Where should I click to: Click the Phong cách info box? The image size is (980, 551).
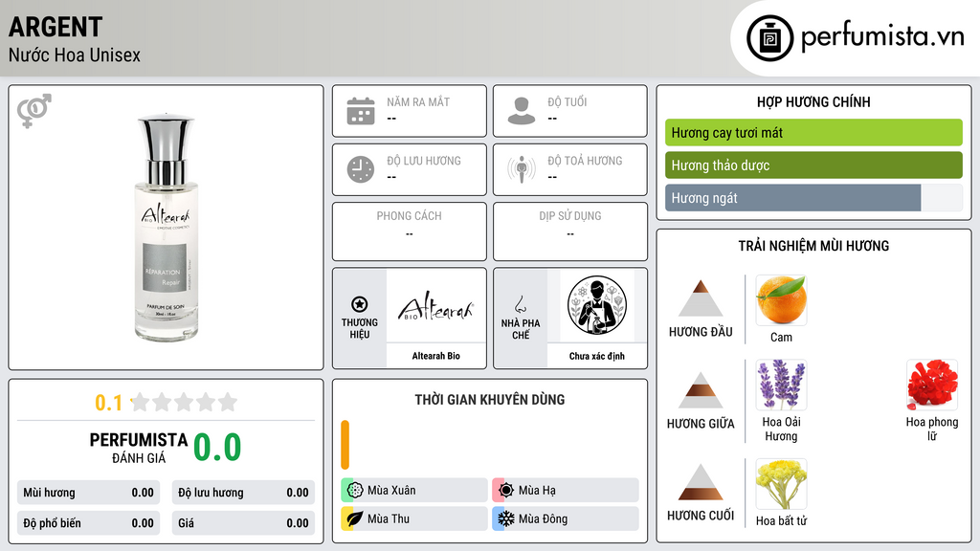click(410, 231)
